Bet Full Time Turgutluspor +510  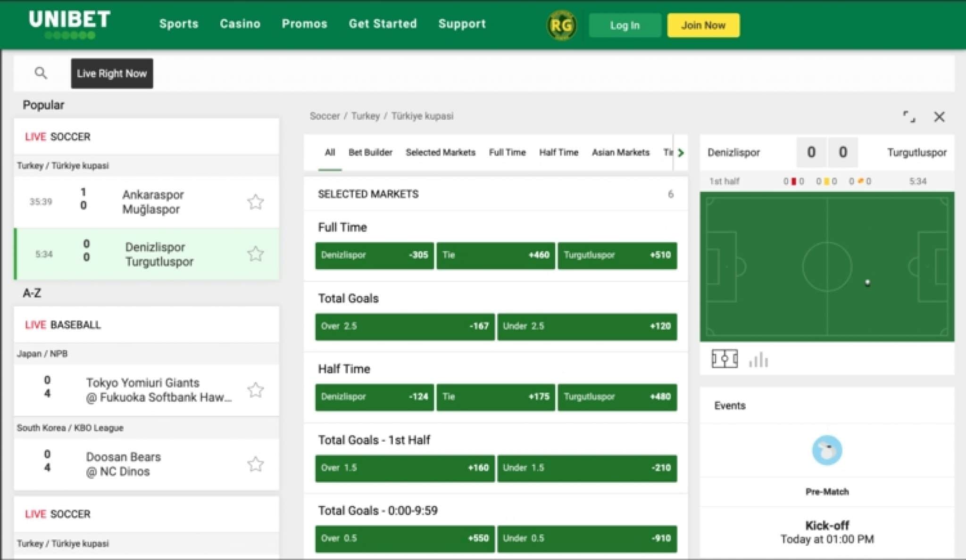[617, 255]
